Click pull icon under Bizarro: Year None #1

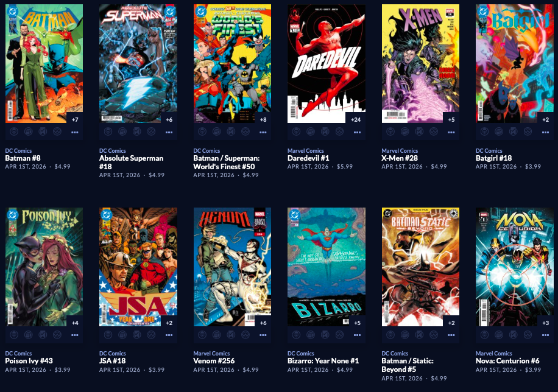297,335
